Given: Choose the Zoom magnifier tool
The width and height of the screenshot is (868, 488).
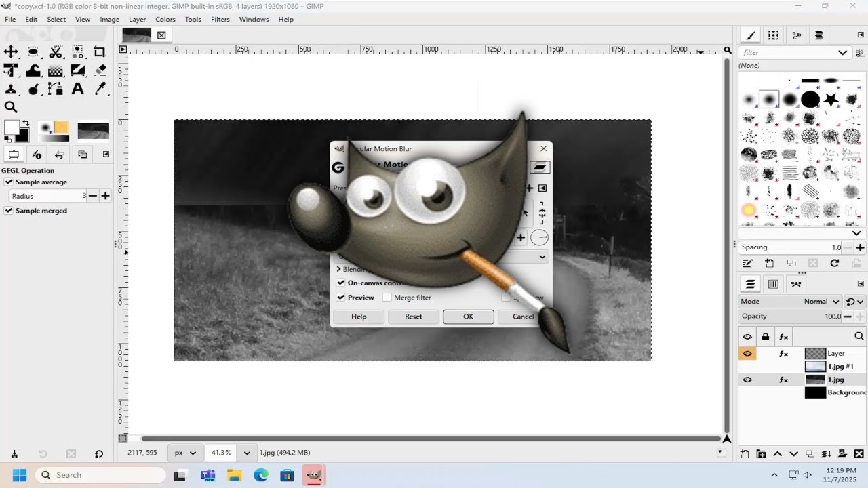Looking at the screenshot, I should coord(11,106).
